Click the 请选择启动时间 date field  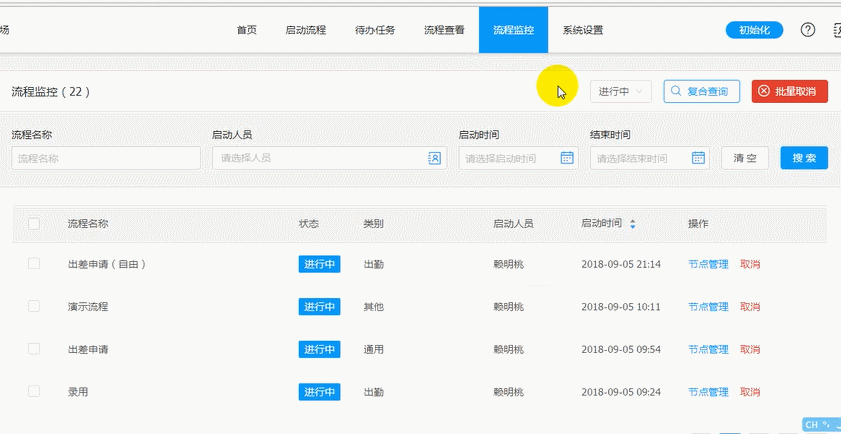[518, 158]
